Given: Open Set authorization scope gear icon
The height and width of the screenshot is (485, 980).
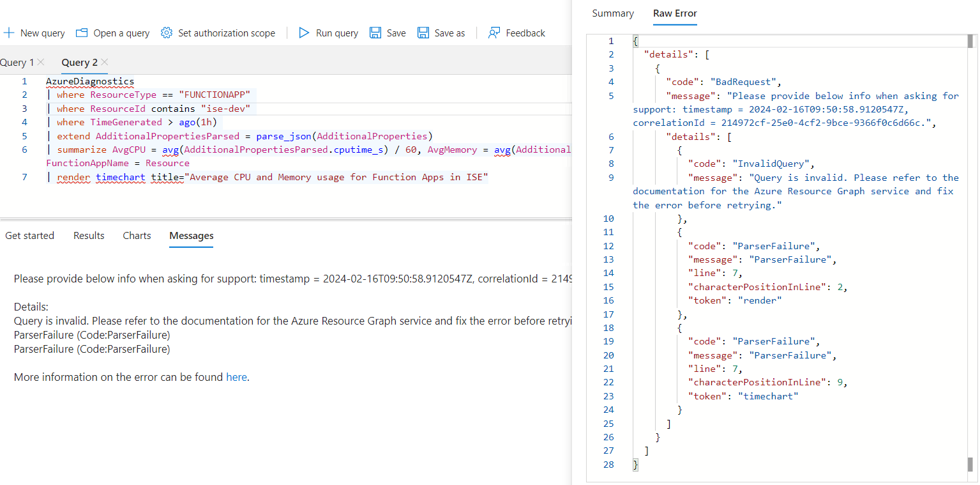Looking at the screenshot, I should (167, 33).
